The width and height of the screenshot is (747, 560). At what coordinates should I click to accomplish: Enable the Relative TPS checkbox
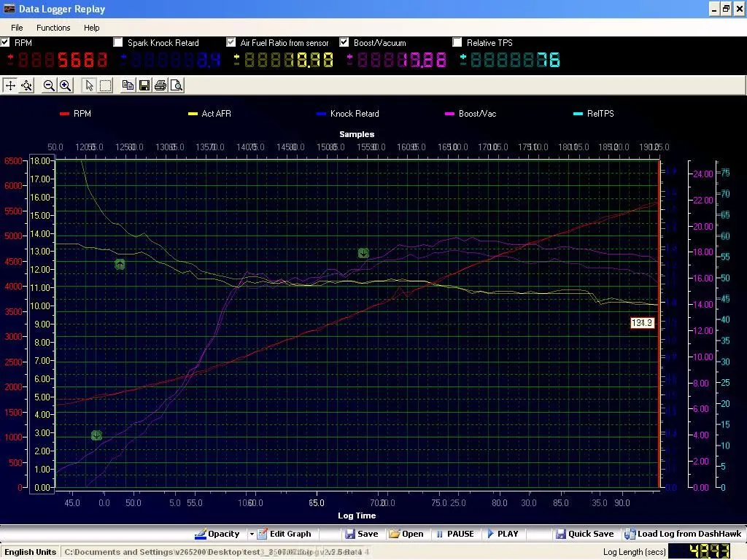457,42
